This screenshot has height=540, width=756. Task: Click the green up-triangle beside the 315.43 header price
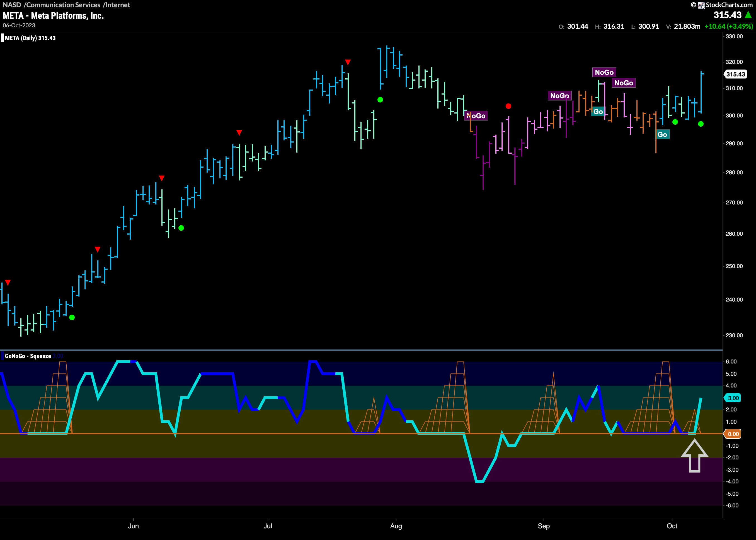click(x=748, y=15)
